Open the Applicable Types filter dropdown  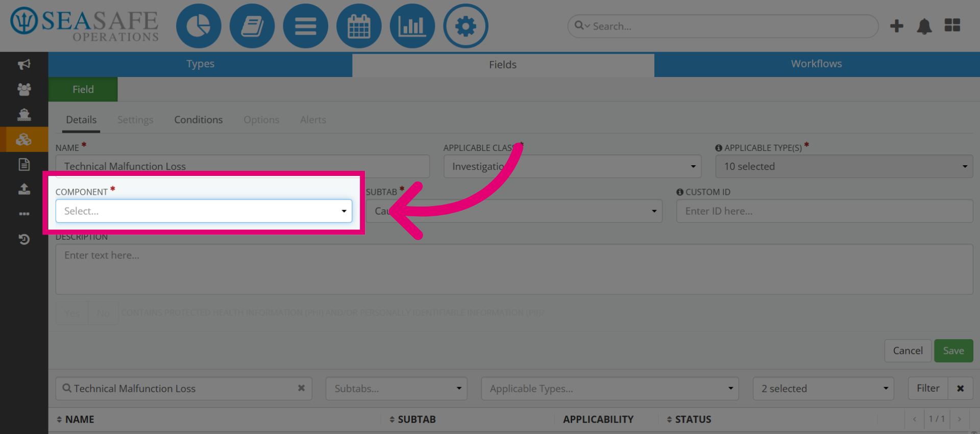pos(610,389)
